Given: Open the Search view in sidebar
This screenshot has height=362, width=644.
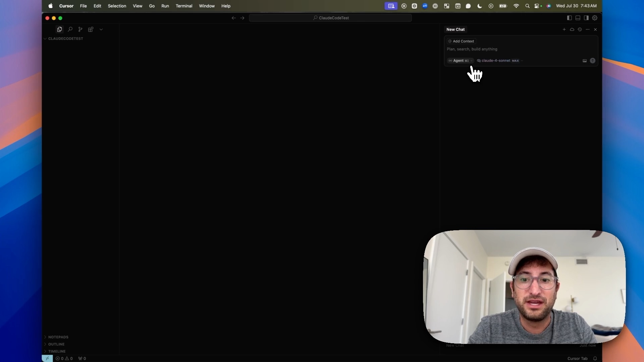Looking at the screenshot, I should click(70, 29).
